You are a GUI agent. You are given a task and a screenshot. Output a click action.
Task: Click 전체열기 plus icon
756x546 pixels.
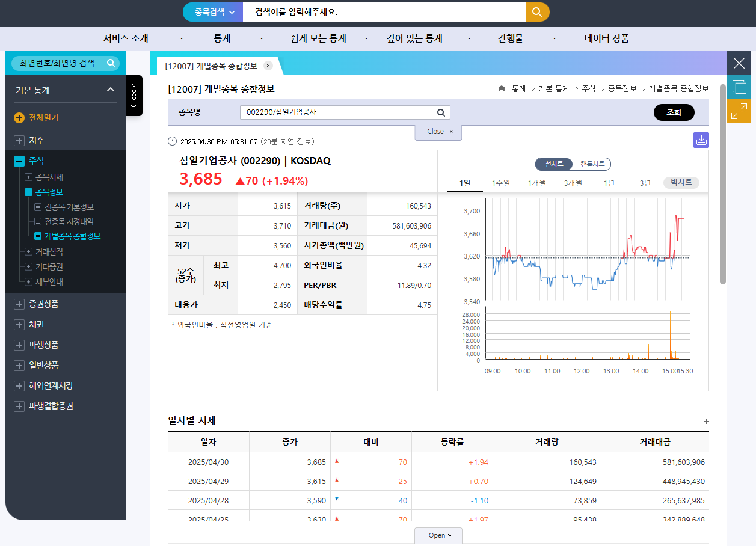pos(19,118)
